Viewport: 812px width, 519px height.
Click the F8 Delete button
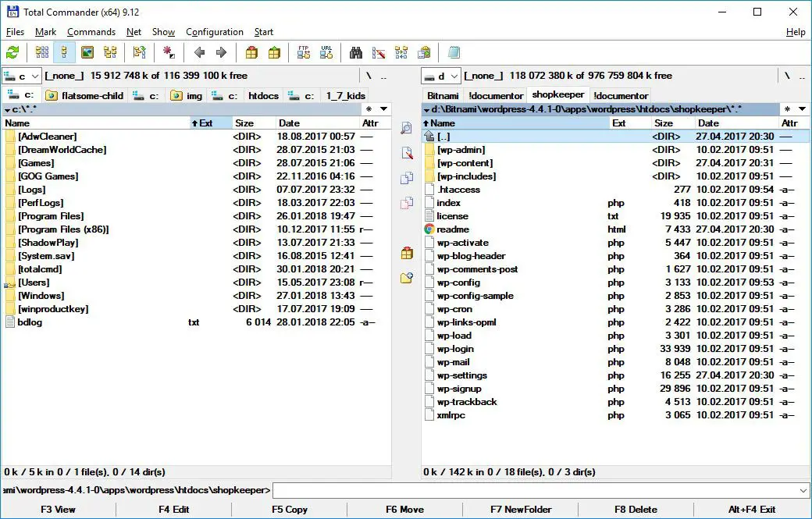[636, 509]
